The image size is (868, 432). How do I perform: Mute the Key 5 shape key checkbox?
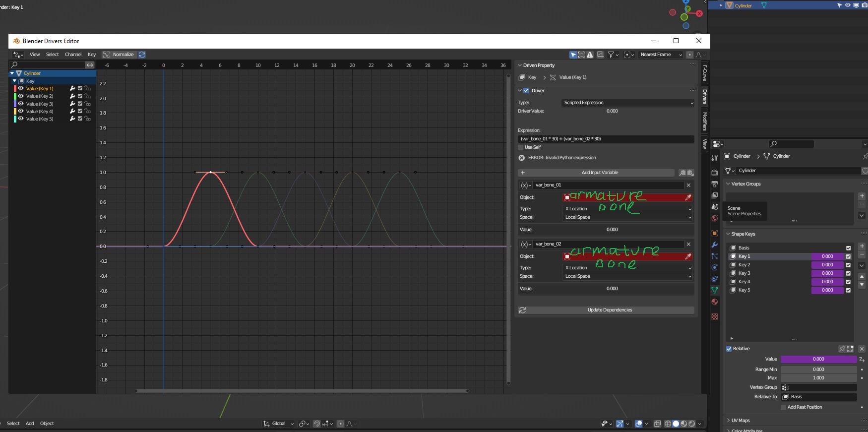click(848, 290)
